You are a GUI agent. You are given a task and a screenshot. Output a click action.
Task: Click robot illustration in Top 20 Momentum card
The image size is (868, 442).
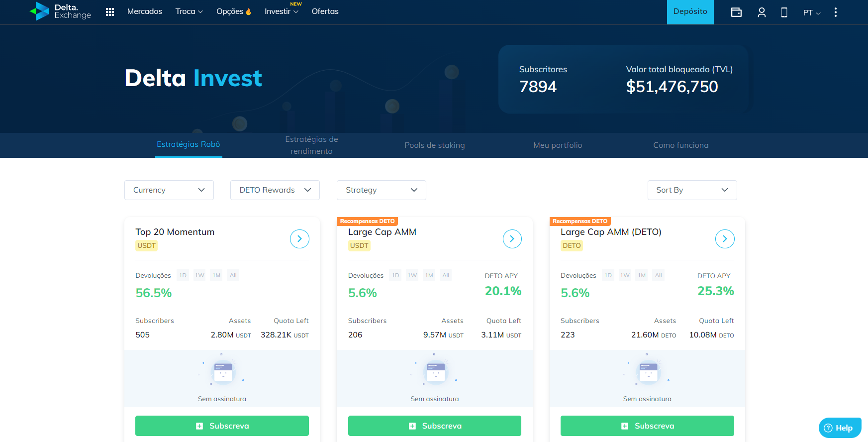(x=223, y=371)
